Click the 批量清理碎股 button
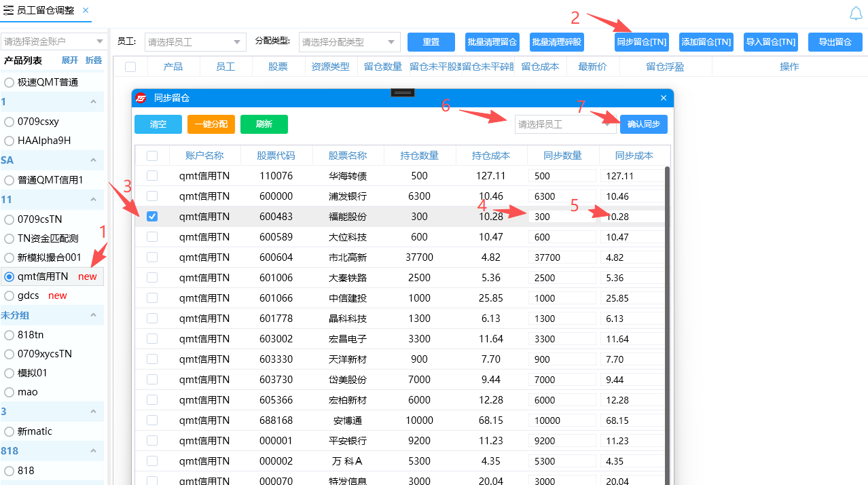The height and width of the screenshot is (485, 868). click(557, 42)
